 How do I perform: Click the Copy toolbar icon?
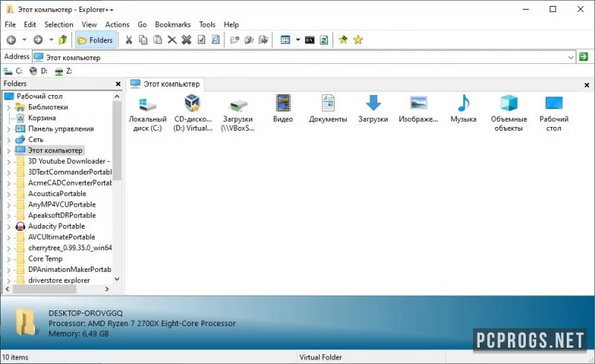tap(143, 40)
